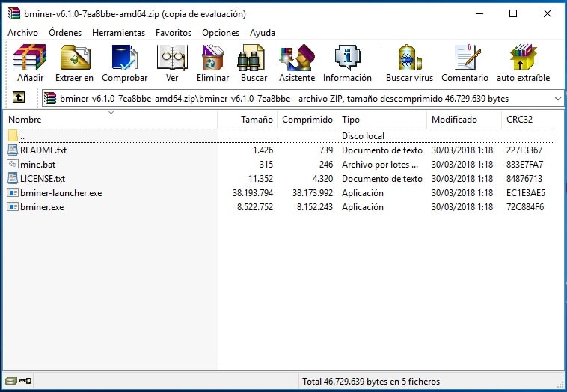Sort by the Comprimido column header
This screenshot has height=392, width=567.
pos(307,120)
